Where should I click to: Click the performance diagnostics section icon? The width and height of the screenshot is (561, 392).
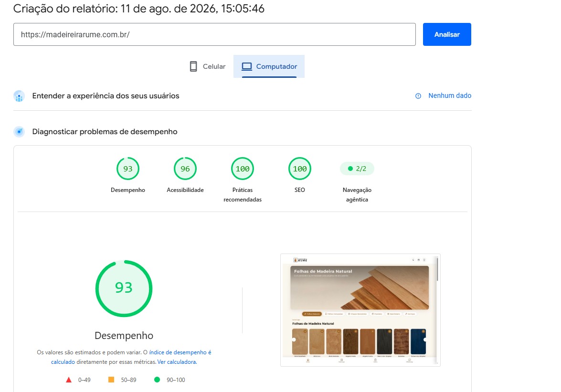point(19,132)
